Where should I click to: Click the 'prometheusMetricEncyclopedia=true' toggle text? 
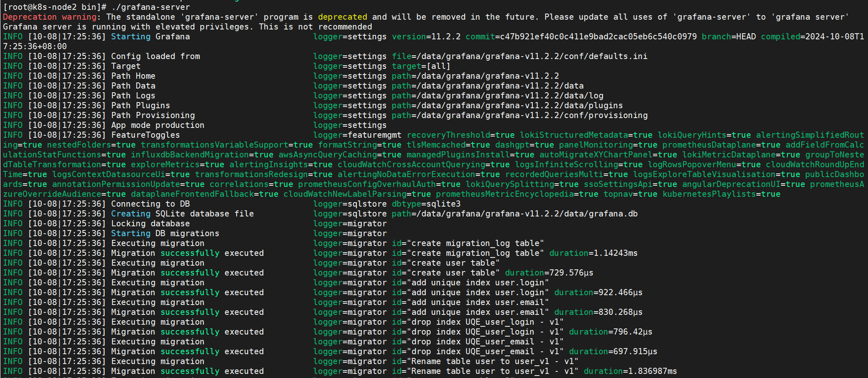(x=517, y=194)
